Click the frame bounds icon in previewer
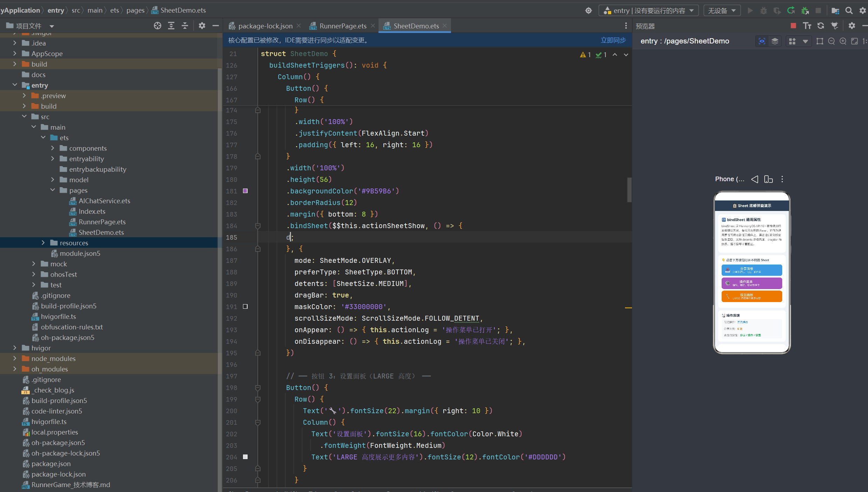Image resolution: width=868 pixels, height=492 pixels. pyautogui.click(x=820, y=41)
